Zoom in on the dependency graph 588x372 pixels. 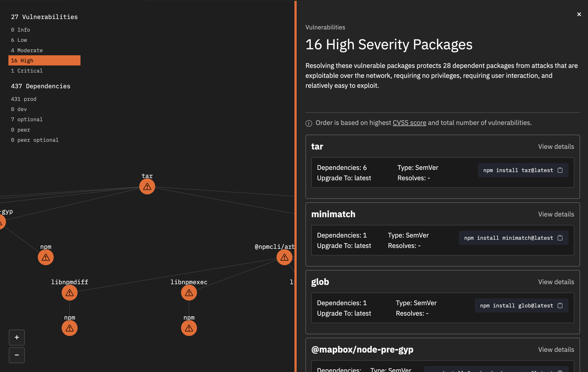(17, 337)
